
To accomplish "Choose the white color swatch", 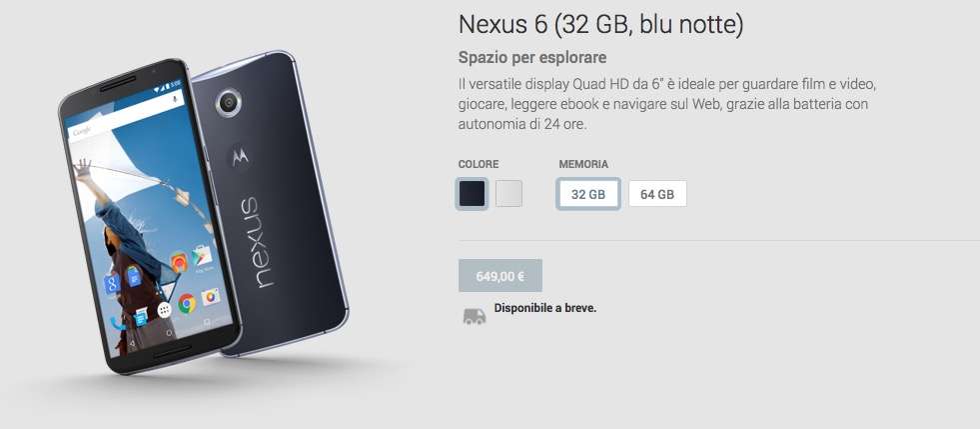I will [508, 194].
